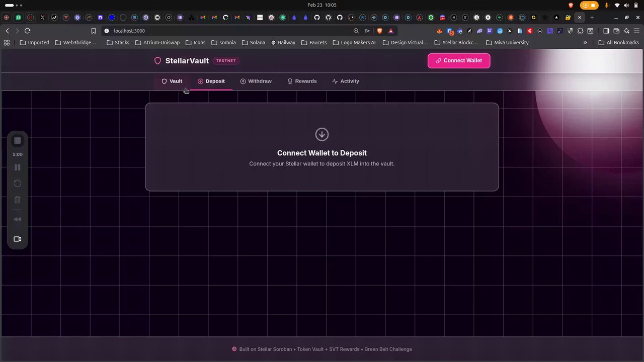The width and height of the screenshot is (644, 362).
Task: Open the volume speaker indicator
Action: [627, 6]
